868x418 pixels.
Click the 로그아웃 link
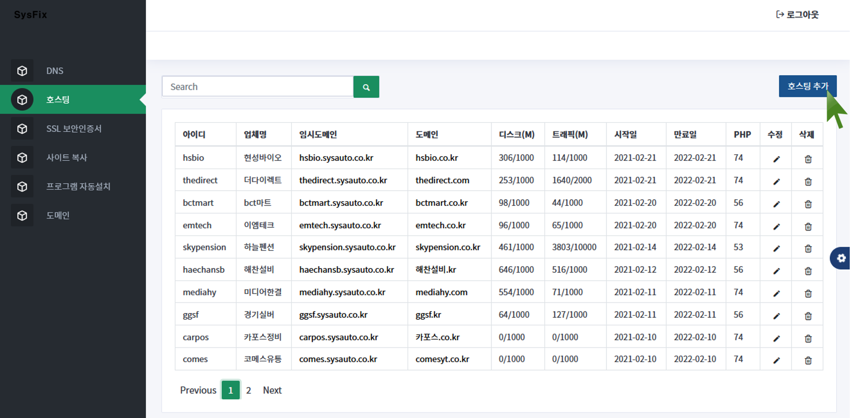(797, 14)
